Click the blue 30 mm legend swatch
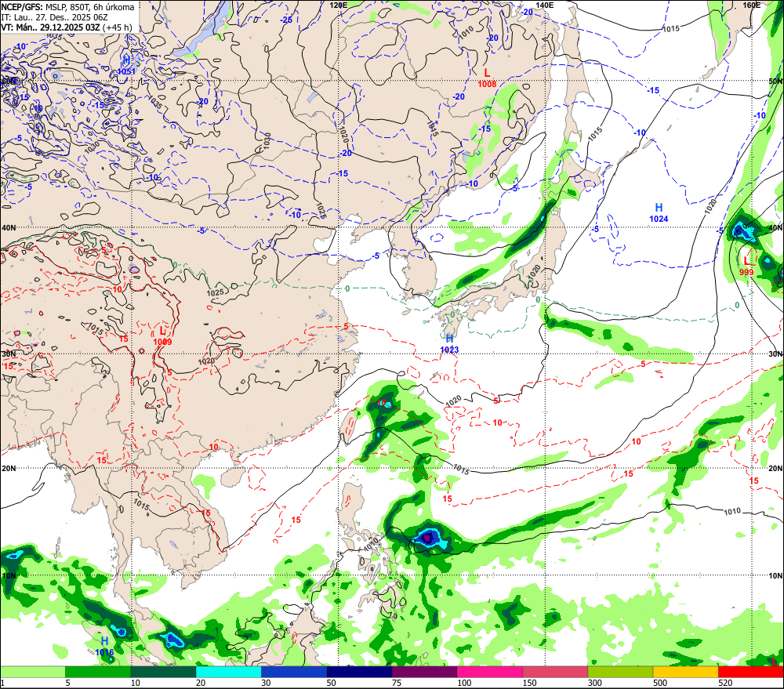The image size is (784, 689). coord(294,672)
